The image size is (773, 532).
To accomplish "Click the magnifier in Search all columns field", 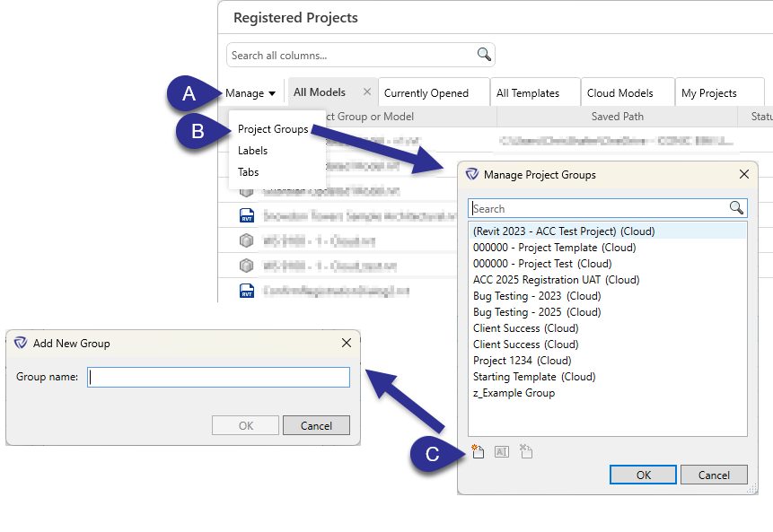I will pyautogui.click(x=484, y=54).
